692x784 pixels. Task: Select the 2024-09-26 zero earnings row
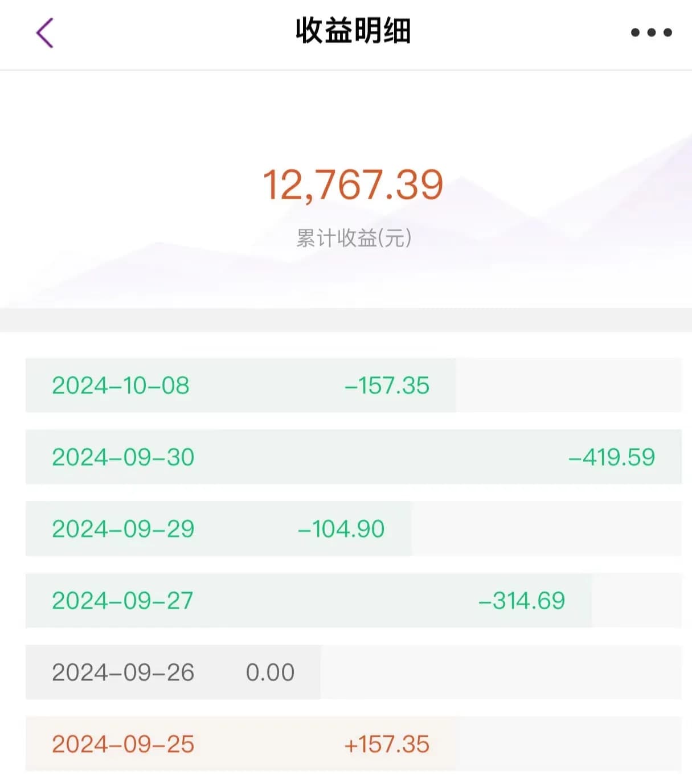coord(353,672)
